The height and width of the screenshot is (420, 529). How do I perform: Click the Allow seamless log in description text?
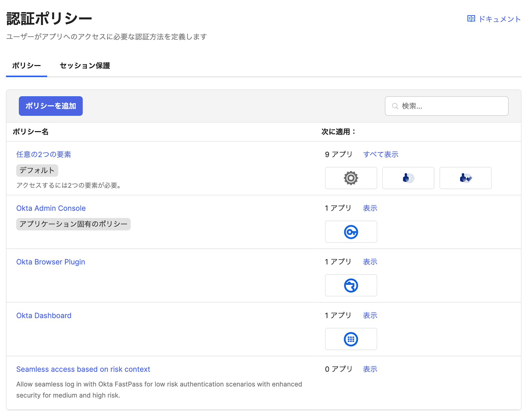click(x=159, y=390)
